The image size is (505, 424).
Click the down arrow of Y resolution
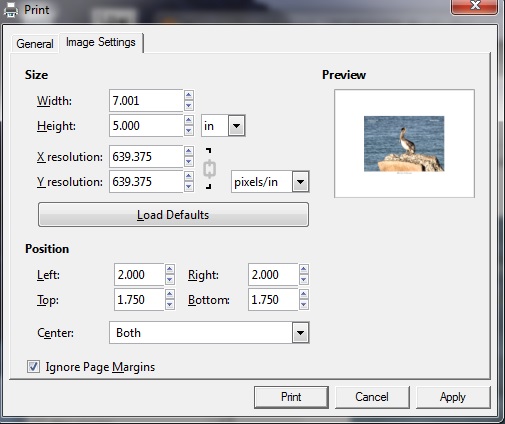[x=189, y=187]
